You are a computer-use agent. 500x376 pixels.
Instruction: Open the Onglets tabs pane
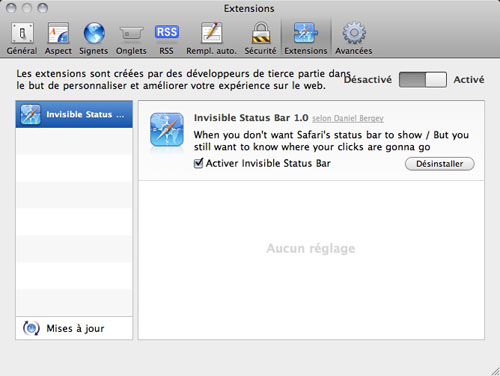[131, 38]
